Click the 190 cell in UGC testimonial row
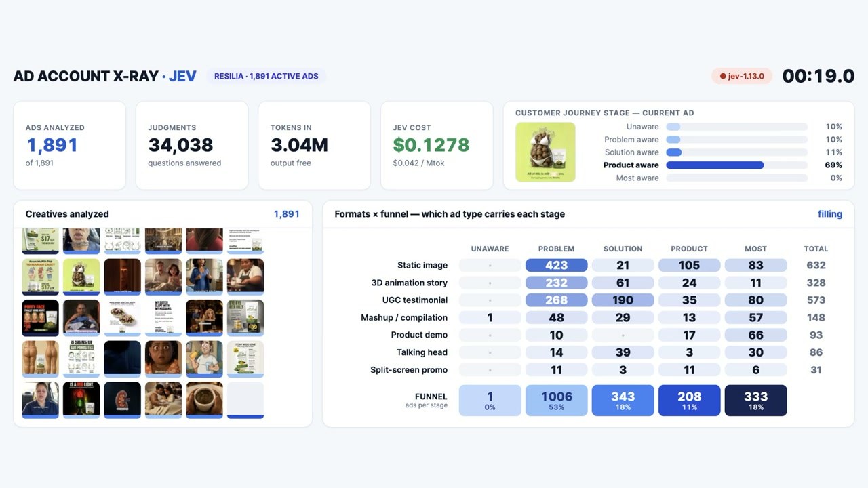The image size is (868, 488). coord(623,300)
